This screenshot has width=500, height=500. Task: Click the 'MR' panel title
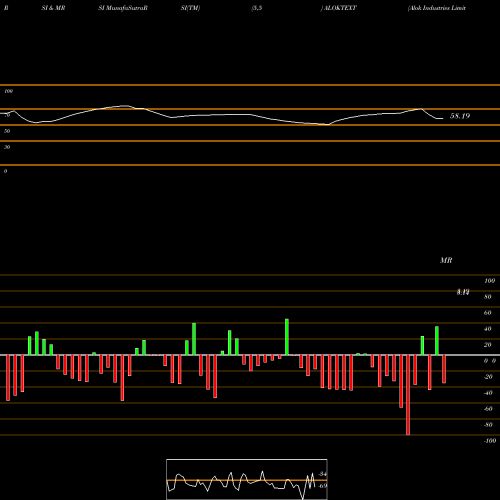(x=446, y=260)
